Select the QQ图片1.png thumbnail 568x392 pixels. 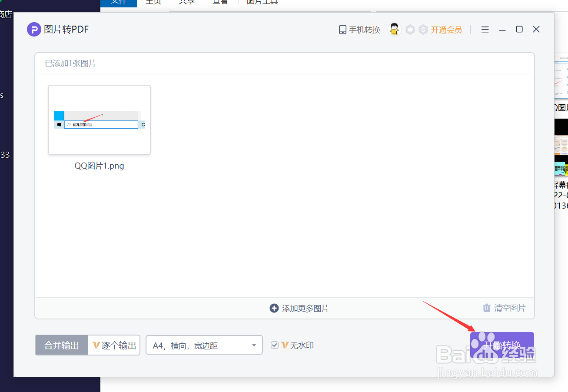99,120
